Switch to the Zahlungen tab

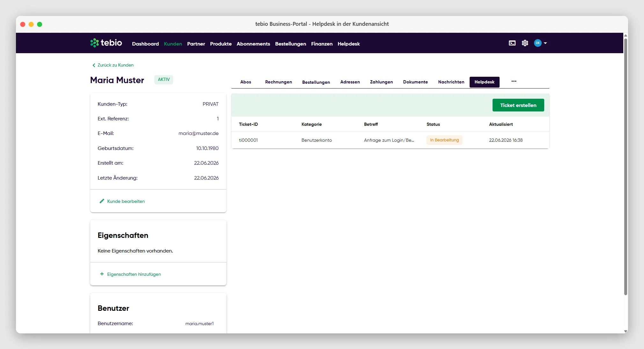pyautogui.click(x=381, y=82)
